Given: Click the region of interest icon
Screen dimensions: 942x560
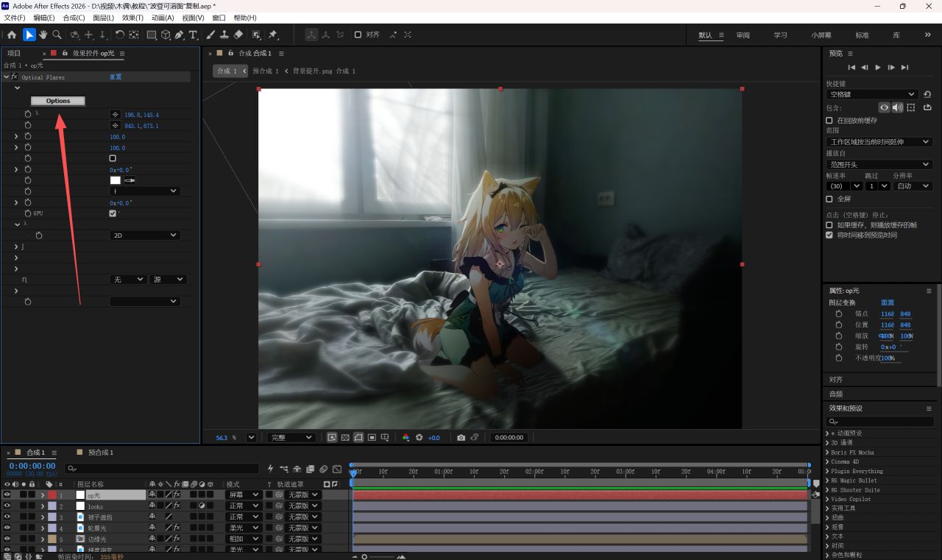Looking at the screenshot, I should pyautogui.click(x=372, y=437).
